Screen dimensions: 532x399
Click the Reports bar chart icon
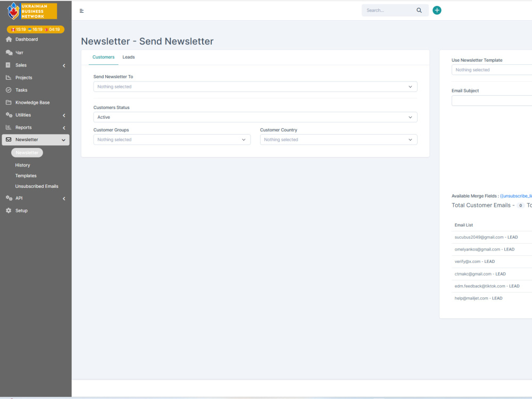pyautogui.click(x=9, y=128)
